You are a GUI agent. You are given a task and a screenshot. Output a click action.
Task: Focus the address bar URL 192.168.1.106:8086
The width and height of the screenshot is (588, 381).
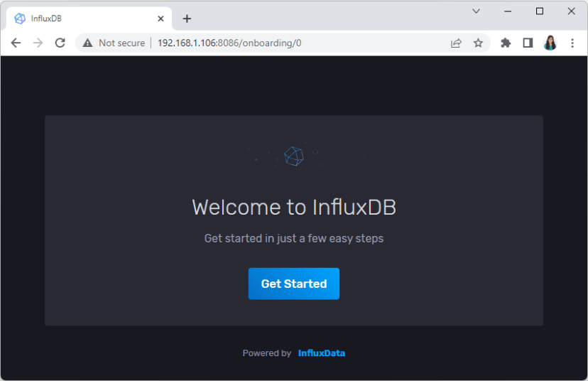[229, 43]
